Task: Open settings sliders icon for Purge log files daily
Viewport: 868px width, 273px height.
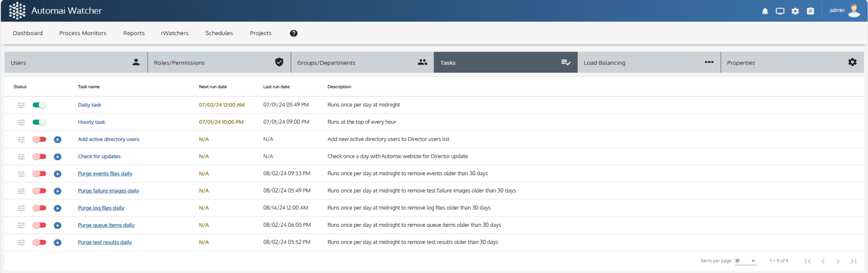Action: (21, 208)
